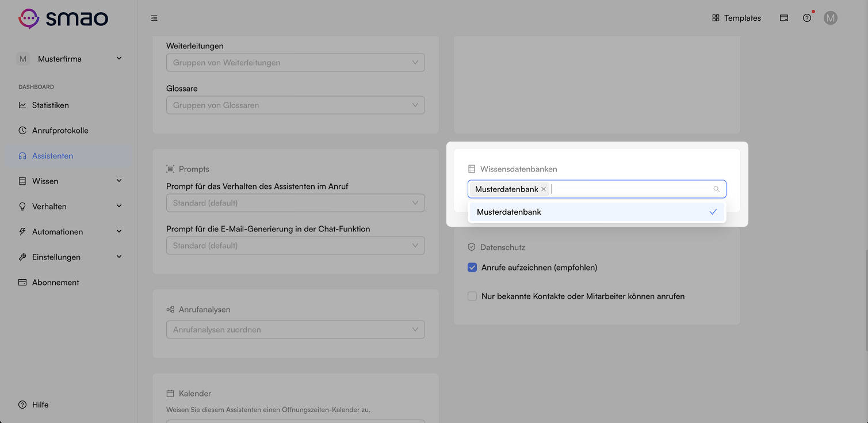
Task: Open the help question mark icon in the top bar
Action: pos(807,18)
